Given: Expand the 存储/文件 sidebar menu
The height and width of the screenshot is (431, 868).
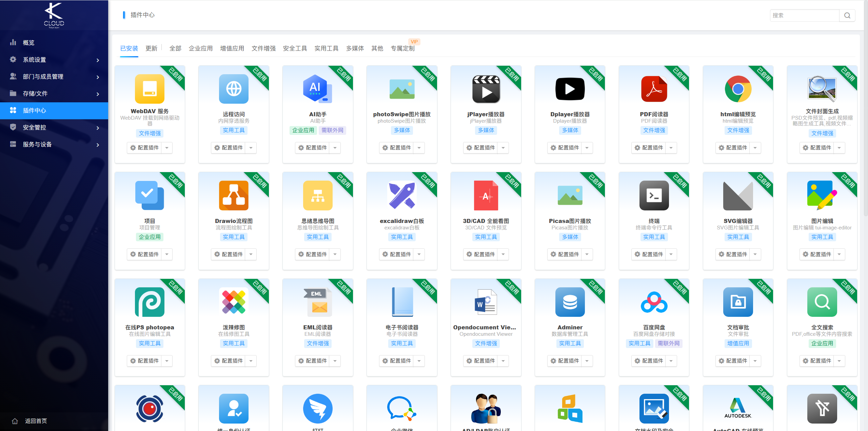Looking at the screenshot, I should 54,94.
